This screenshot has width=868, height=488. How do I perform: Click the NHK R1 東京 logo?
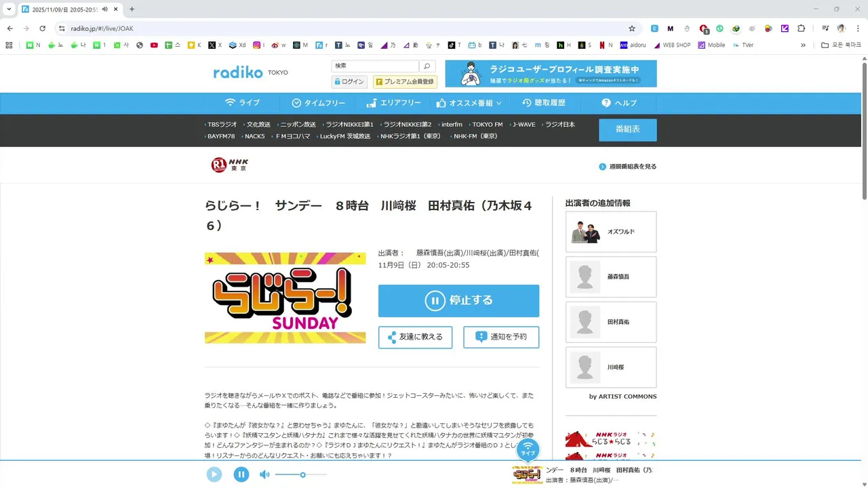[230, 165]
